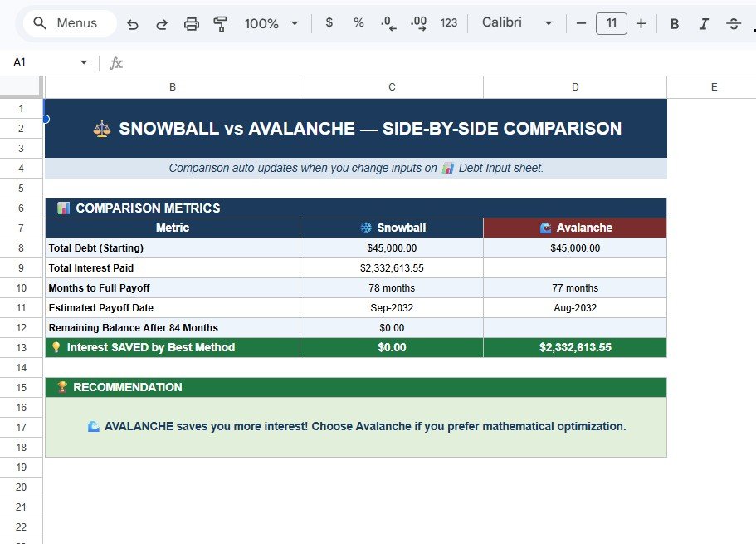
Task: Select the Avalanche column header cell
Action: tap(575, 228)
